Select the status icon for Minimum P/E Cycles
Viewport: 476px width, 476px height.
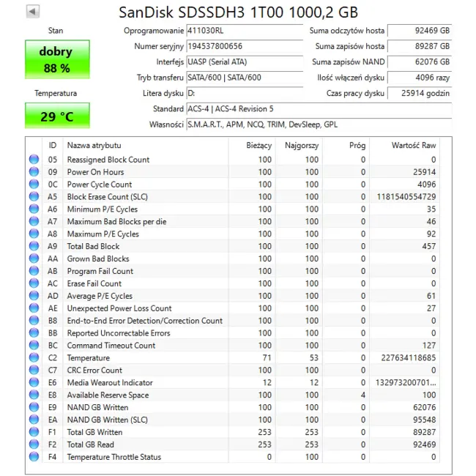[x=34, y=209]
